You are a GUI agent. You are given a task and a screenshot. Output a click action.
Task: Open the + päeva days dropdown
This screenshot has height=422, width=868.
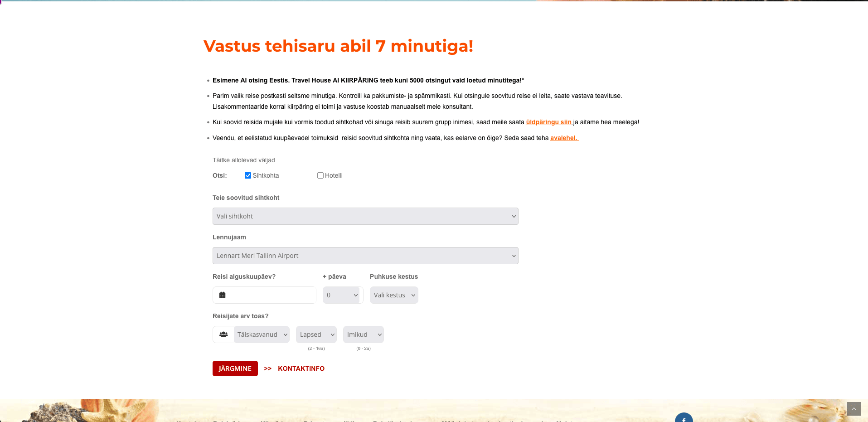(x=342, y=295)
